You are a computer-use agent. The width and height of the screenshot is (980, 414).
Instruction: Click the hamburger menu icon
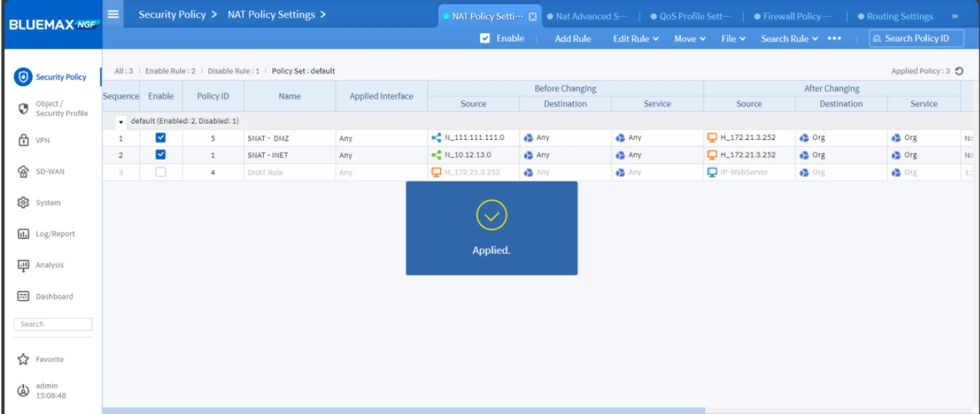pyautogui.click(x=113, y=14)
